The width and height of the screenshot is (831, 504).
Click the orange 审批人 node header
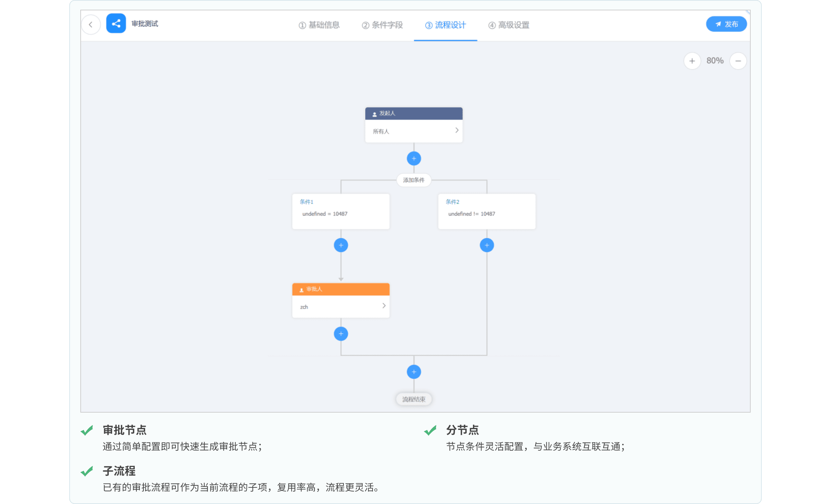pyautogui.click(x=341, y=289)
